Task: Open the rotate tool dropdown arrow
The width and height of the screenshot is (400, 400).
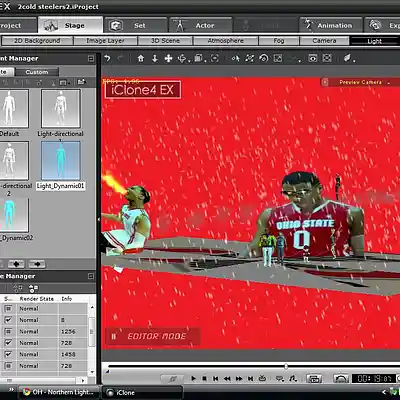Action: (x=189, y=61)
